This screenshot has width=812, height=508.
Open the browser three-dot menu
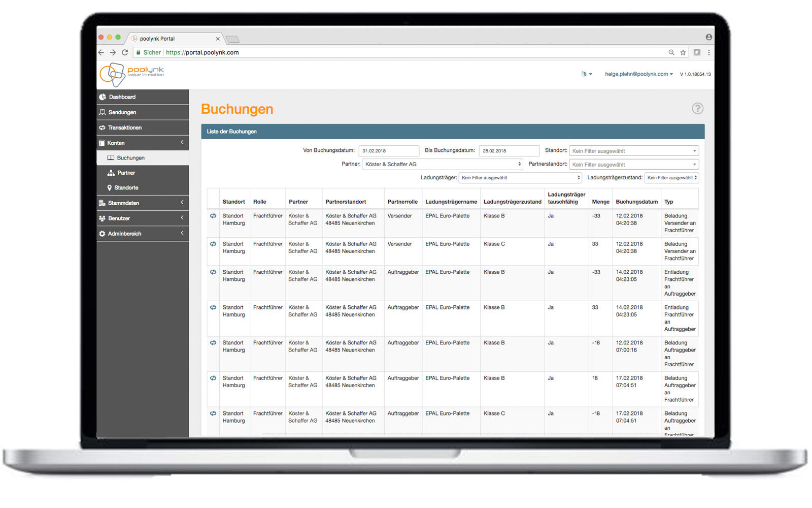[709, 52]
